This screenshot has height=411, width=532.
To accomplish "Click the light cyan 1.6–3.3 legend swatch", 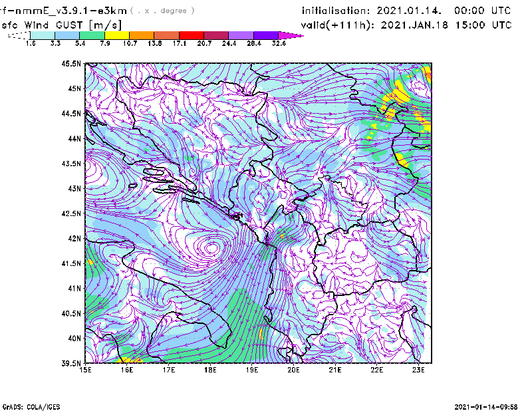I will [x=43, y=35].
